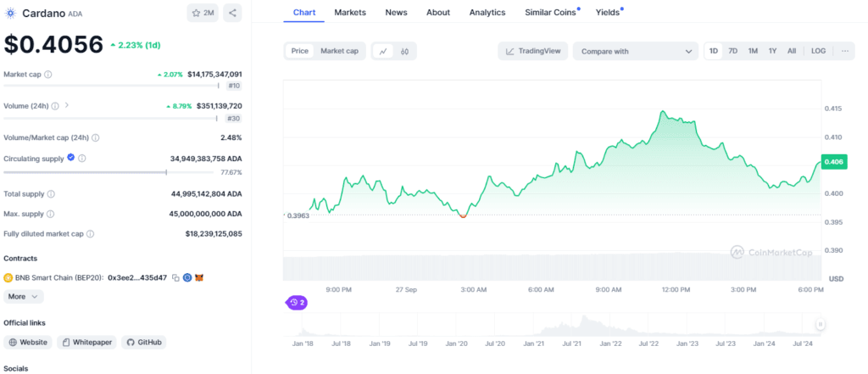The width and height of the screenshot is (868, 374).
Task: Click the 45,000,000,000 ADA max supply
Action: [x=205, y=214]
